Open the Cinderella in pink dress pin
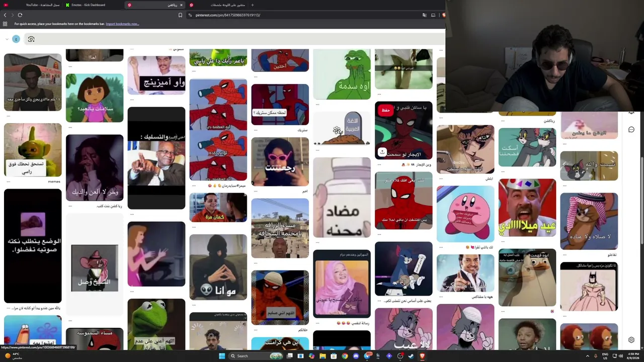 pyautogui.click(x=156, y=254)
